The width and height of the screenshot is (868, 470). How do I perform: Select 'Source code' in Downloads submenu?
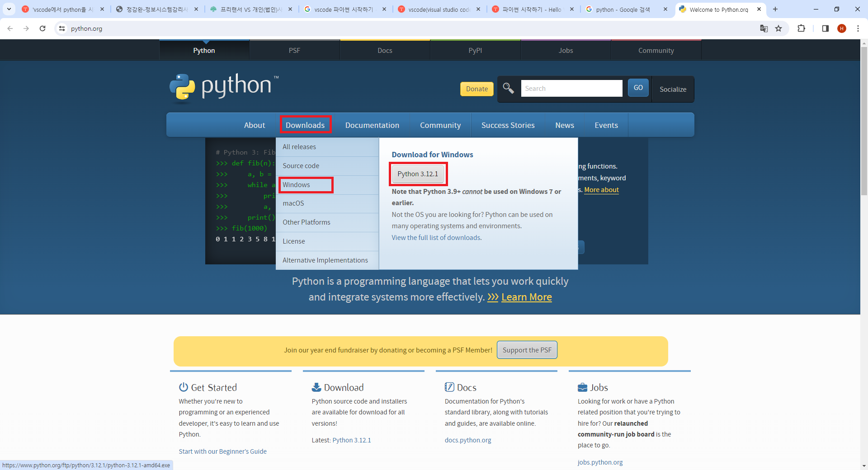coord(327,166)
